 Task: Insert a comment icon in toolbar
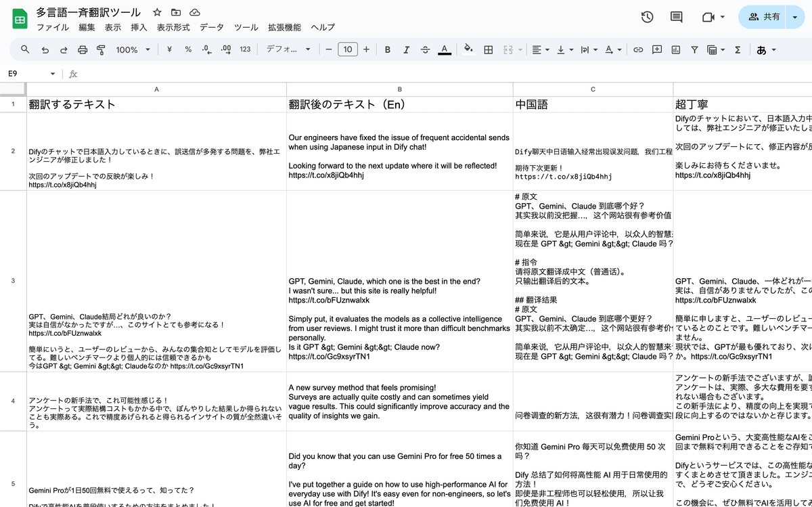656,49
